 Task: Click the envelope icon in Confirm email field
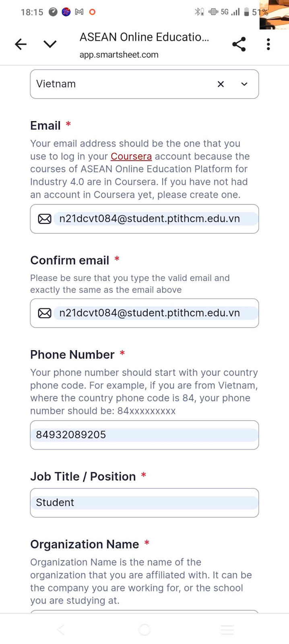[44, 313]
